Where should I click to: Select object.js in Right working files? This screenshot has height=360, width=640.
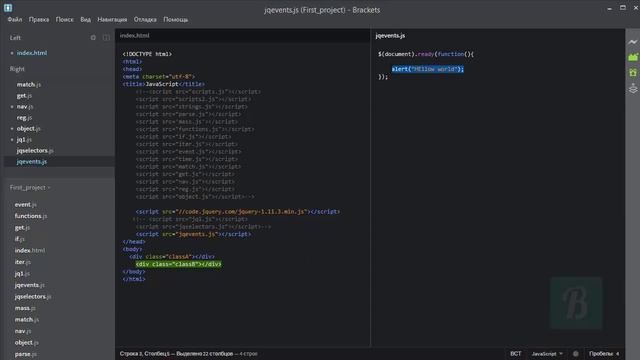point(29,129)
